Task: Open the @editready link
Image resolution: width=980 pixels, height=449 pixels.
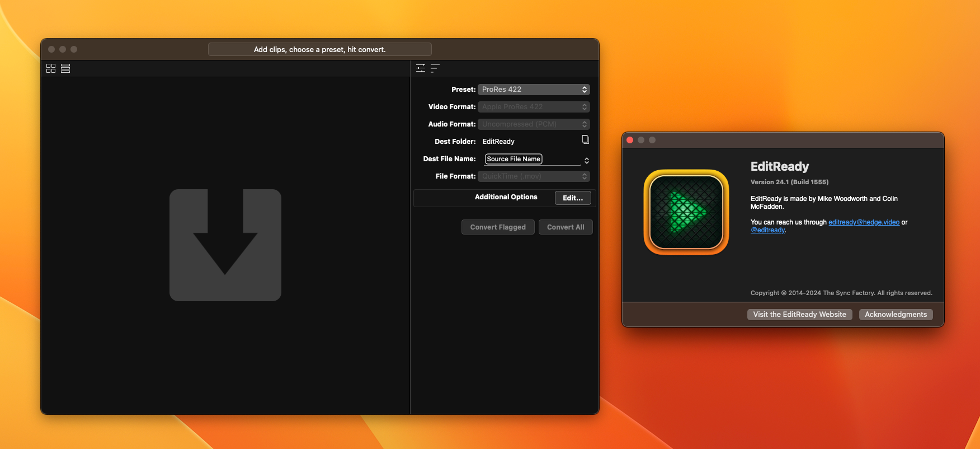Action: (767, 230)
